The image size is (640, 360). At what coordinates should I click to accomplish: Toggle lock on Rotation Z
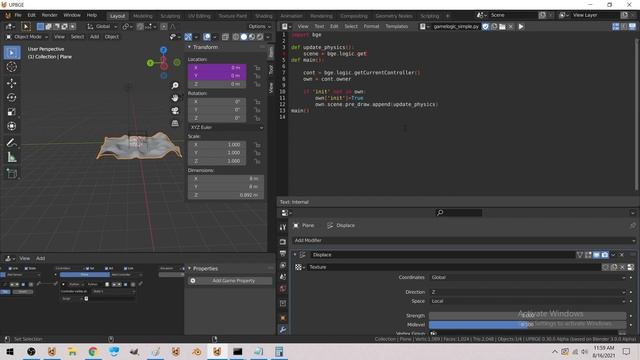[x=257, y=118]
